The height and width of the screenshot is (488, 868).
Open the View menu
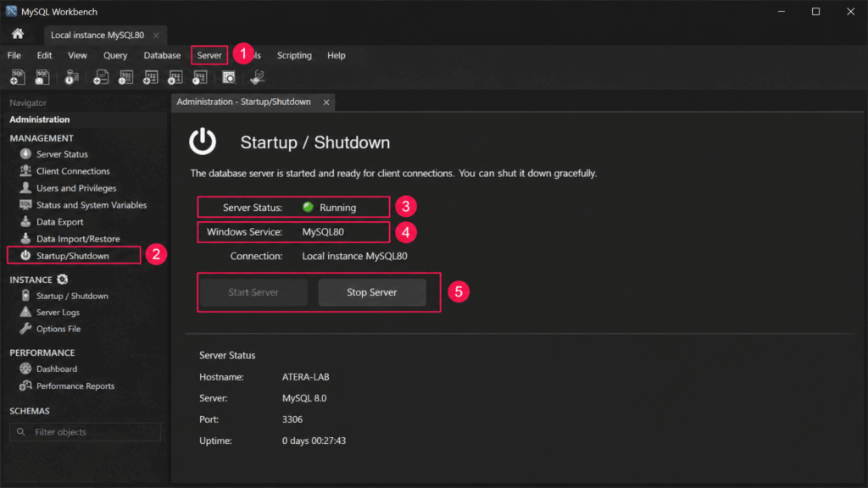pyautogui.click(x=77, y=55)
